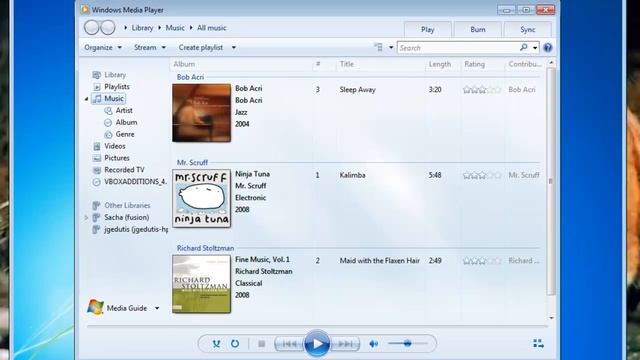This screenshot has height=360, width=640.
Task: Click the scroll down arrow in track list
Action: tap(551, 318)
